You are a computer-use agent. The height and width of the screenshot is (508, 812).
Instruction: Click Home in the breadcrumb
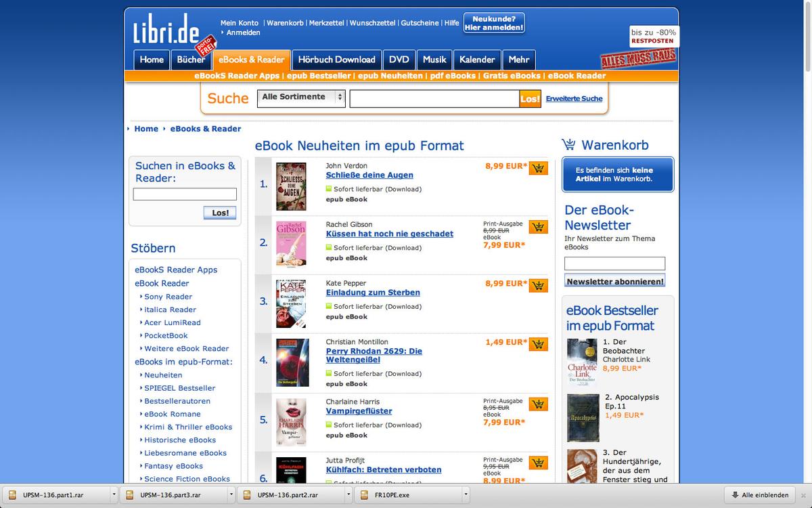click(x=146, y=129)
